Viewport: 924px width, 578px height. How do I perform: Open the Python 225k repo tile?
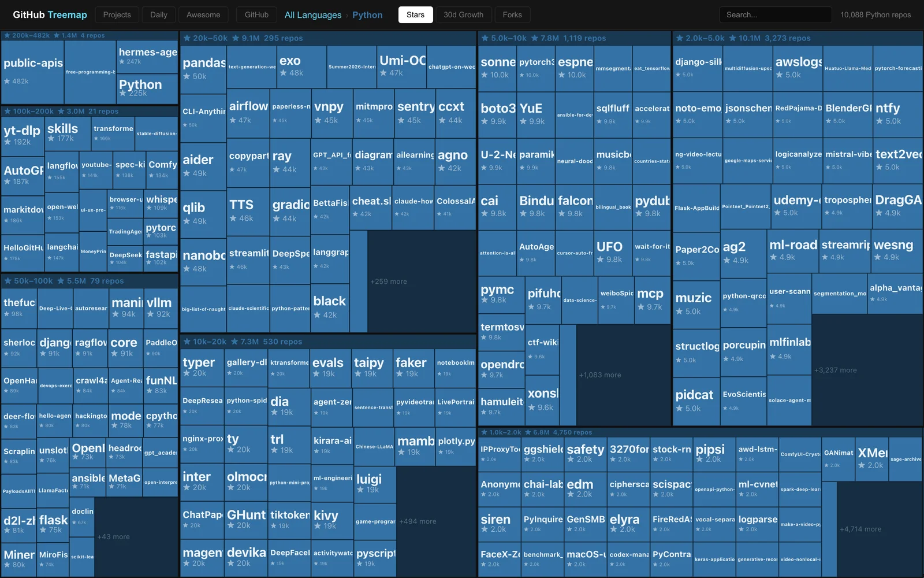(147, 89)
